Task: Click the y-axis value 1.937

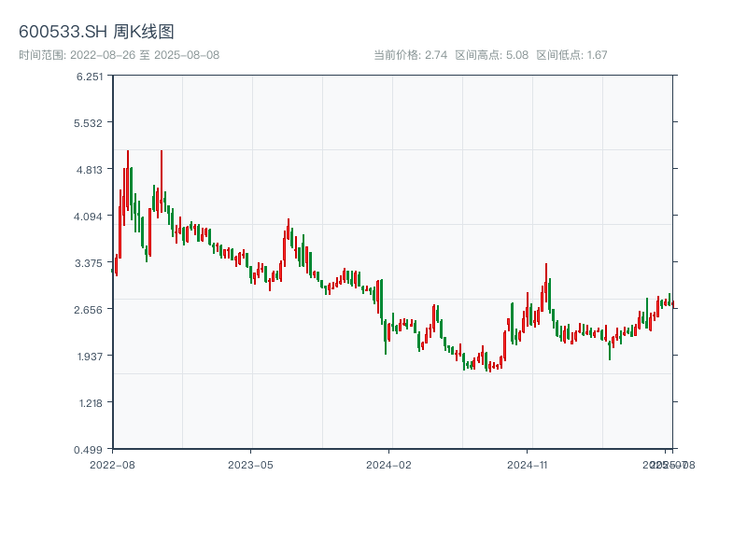Action: pyautogui.click(x=90, y=357)
